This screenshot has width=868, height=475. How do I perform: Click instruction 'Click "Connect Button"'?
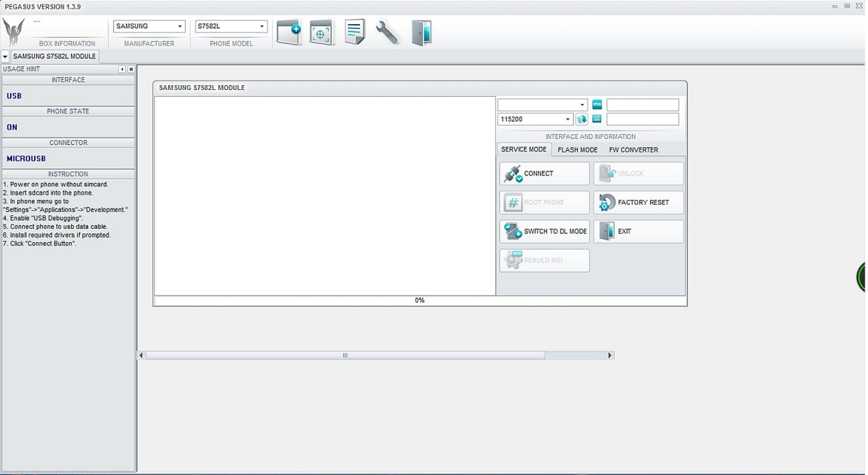(x=40, y=243)
